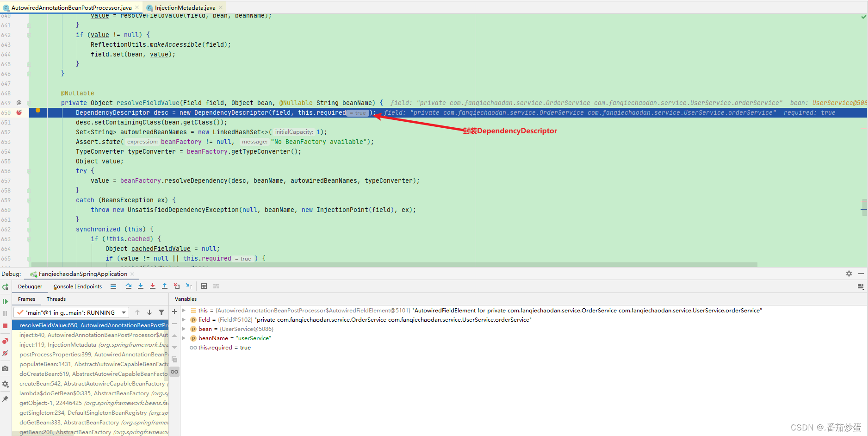Expand the 'this' variable node

point(184,311)
